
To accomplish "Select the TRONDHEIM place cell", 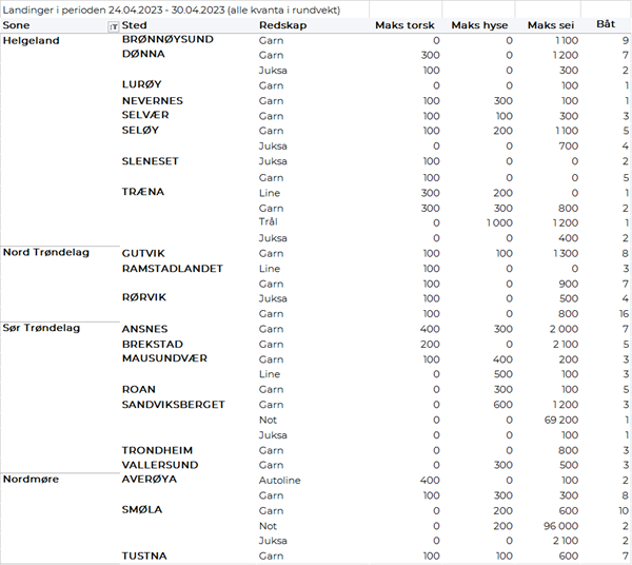I will [x=157, y=450].
